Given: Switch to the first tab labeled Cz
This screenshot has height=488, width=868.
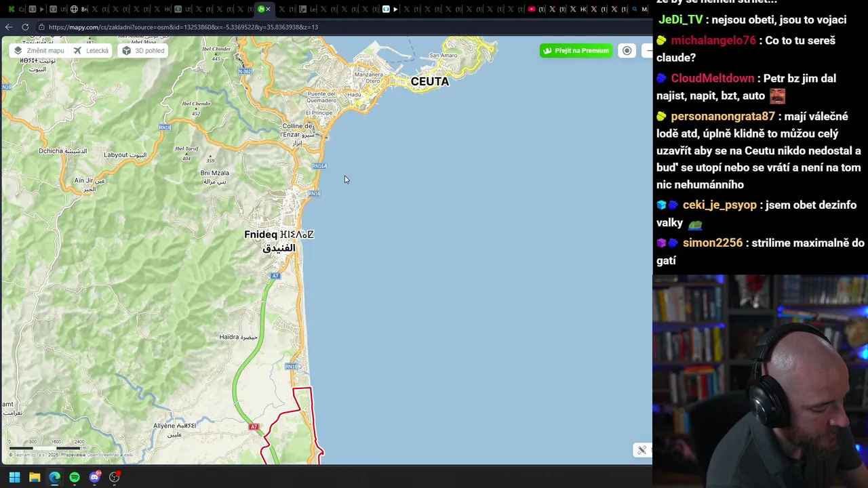Looking at the screenshot, I should (16, 9).
